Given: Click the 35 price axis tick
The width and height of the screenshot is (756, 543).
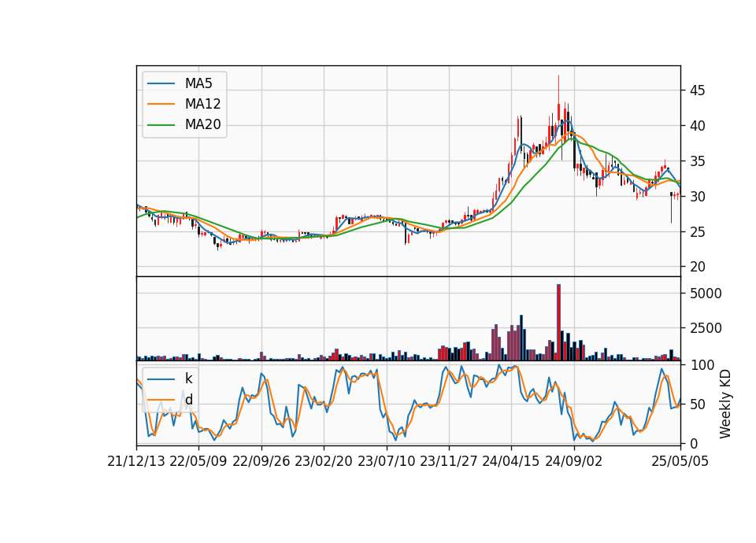Looking at the screenshot, I should [x=697, y=161].
